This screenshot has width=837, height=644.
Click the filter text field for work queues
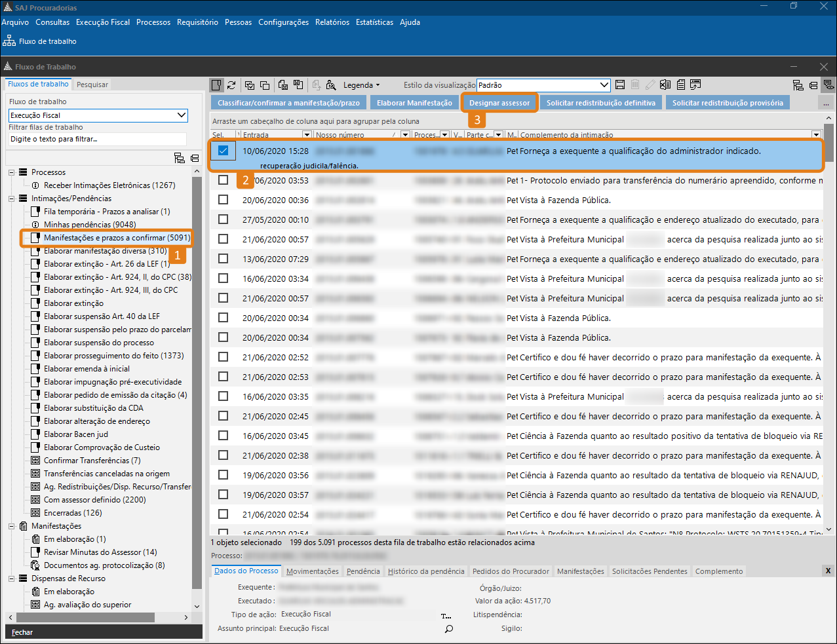pos(97,139)
